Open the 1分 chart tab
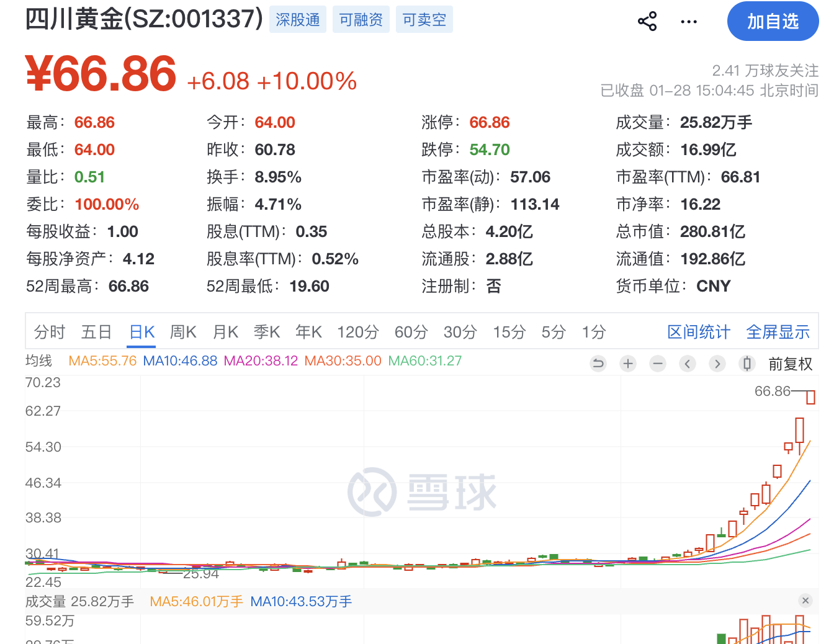This screenshot has width=839, height=644. [594, 333]
